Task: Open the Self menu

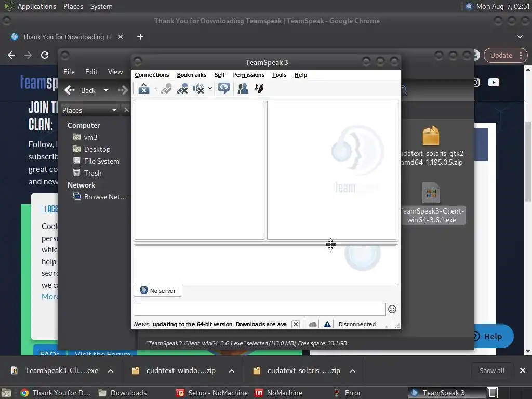Action: tap(220, 75)
